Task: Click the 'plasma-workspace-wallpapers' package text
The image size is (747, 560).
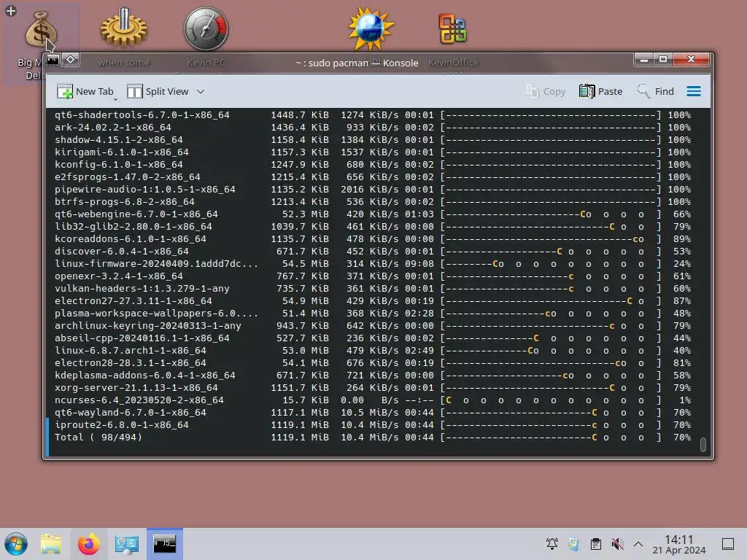Action: 156,313
